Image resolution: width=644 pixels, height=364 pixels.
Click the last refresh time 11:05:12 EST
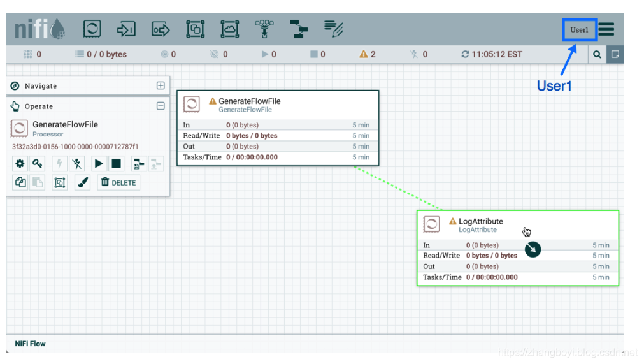tap(497, 54)
